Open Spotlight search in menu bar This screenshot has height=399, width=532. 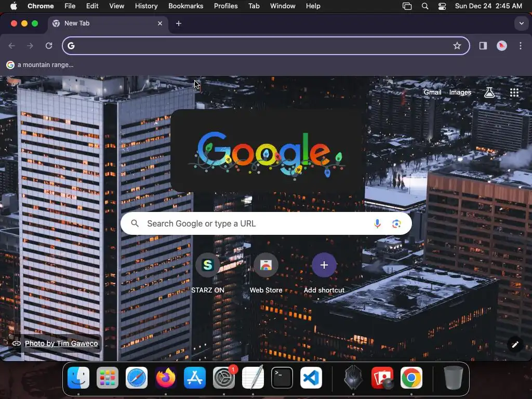pyautogui.click(x=425, y=6)
